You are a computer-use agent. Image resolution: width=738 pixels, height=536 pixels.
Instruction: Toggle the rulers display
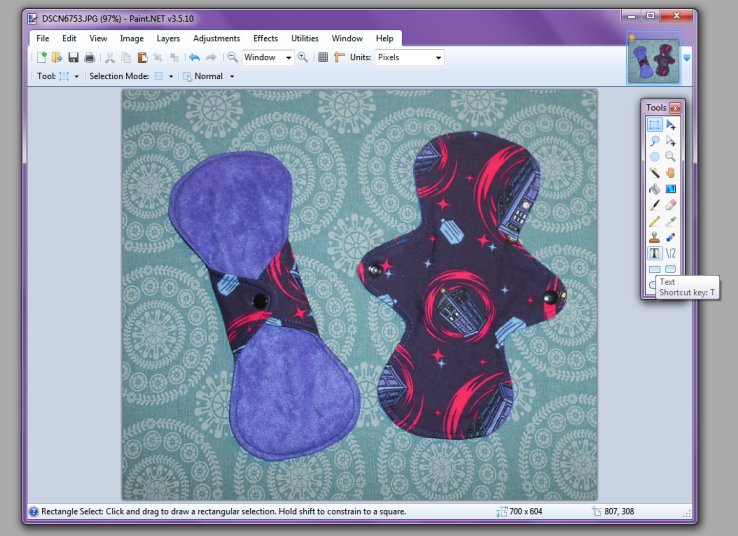(x=339, y=58)
